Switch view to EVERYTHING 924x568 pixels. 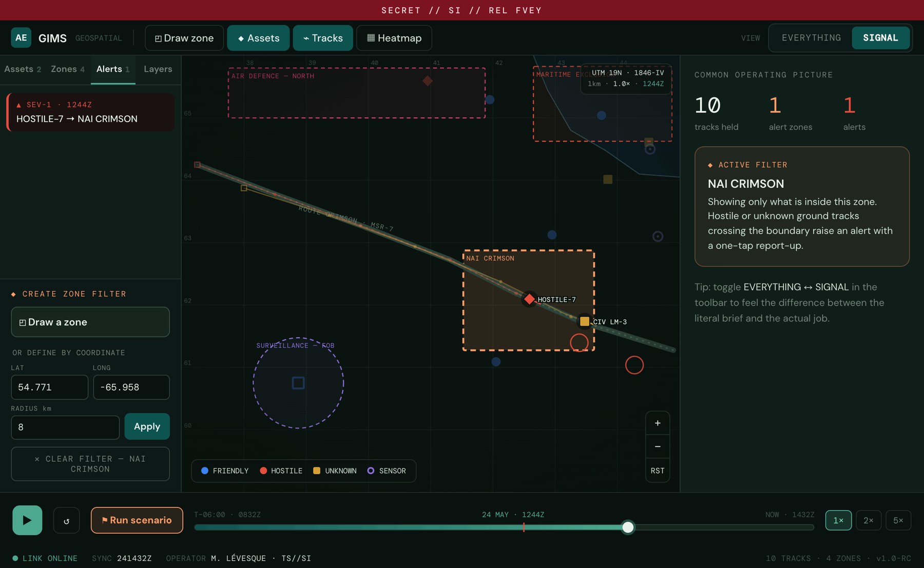click(x=811, y=38)
